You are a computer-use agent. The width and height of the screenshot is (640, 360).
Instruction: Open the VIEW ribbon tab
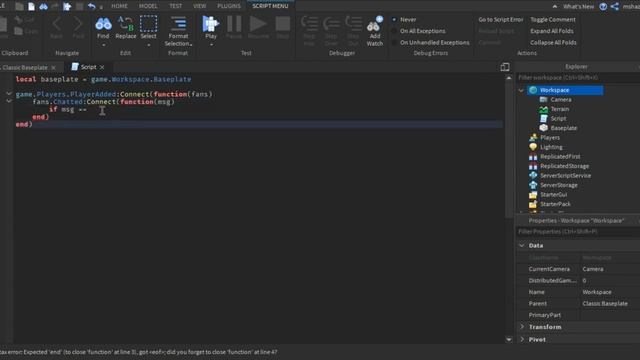pyautogui.click(x=200, y=6)
